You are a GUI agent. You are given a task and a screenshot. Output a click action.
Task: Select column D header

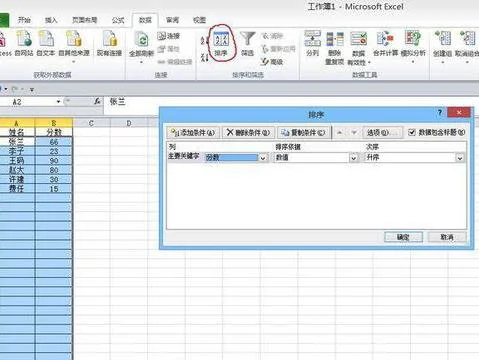[x=129, y=123]
